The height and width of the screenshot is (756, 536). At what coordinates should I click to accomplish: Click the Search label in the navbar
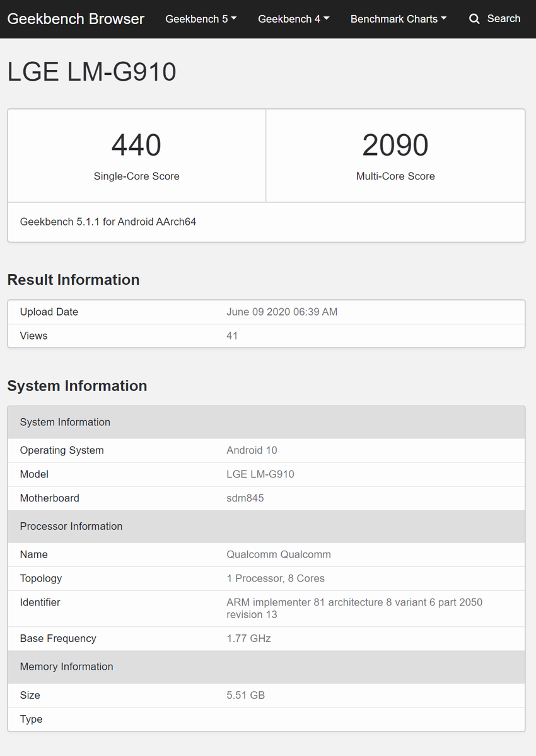tap(504, 19)
